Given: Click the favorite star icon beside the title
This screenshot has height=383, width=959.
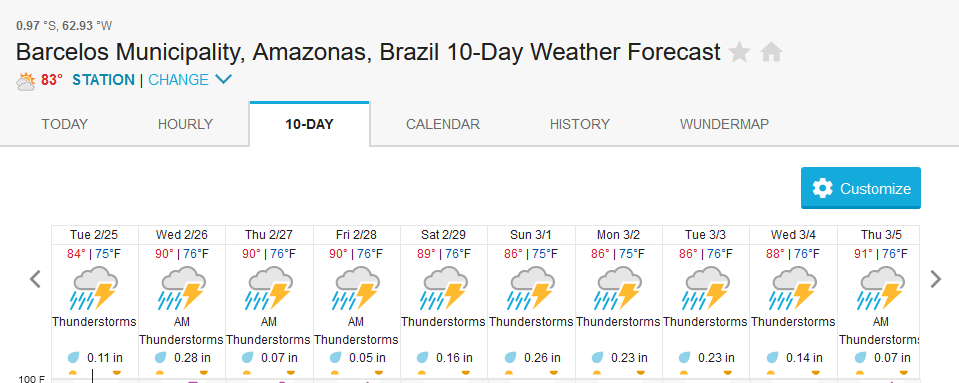Looking at the screenshot, I should [739, 52].
